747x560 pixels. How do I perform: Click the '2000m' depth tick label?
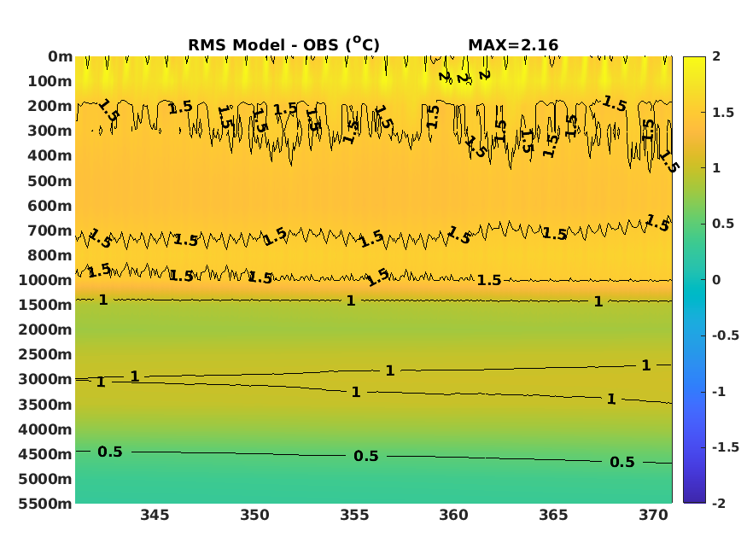click(45, 330)
